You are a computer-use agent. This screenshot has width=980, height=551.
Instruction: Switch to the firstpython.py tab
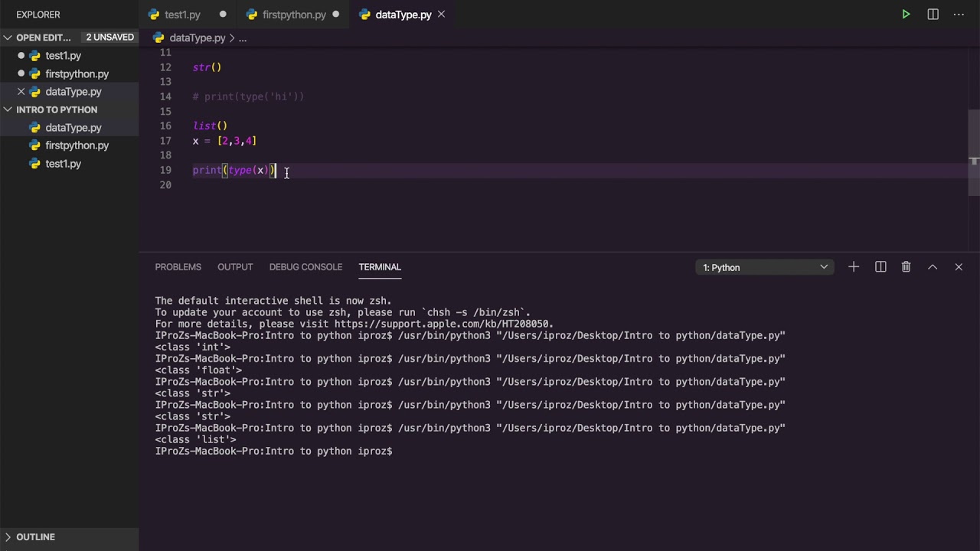(294, 15)
